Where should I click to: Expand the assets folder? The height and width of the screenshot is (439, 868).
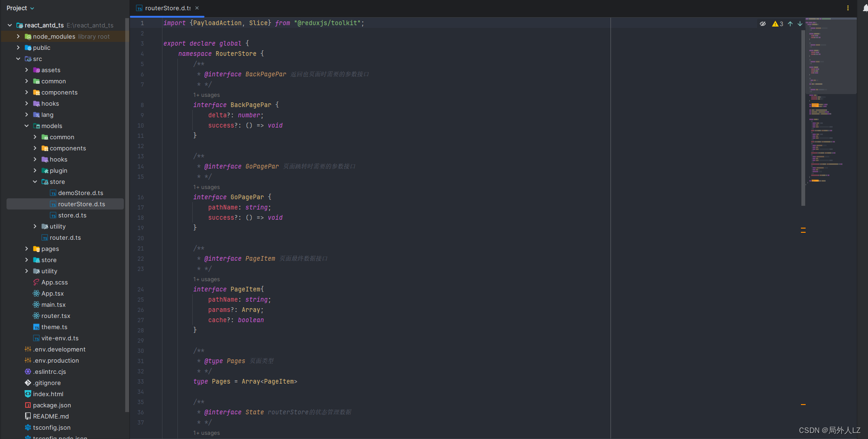click(x=27, y=70)
